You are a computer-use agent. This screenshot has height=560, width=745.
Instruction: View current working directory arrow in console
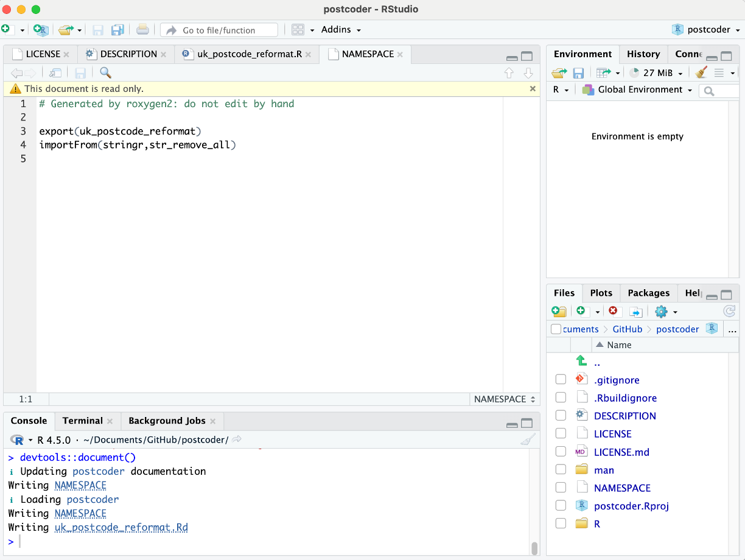[x=237, y=439]
